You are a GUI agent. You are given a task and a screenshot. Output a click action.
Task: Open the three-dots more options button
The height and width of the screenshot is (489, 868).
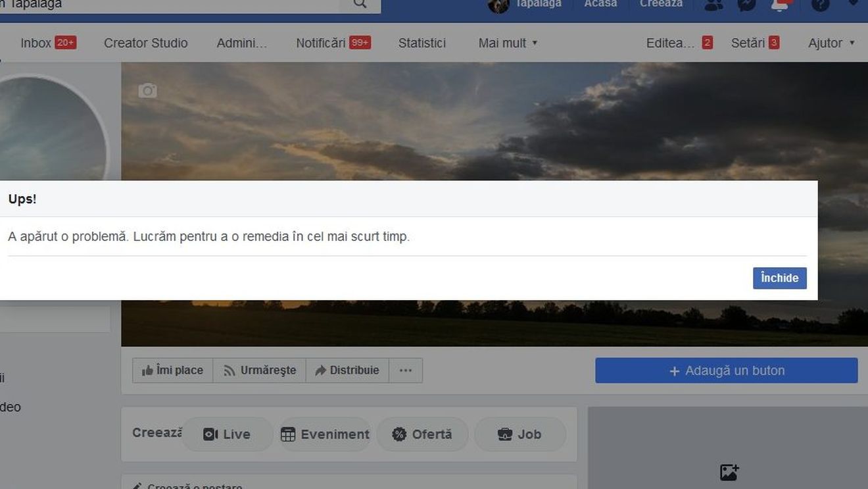coord(406,371)
